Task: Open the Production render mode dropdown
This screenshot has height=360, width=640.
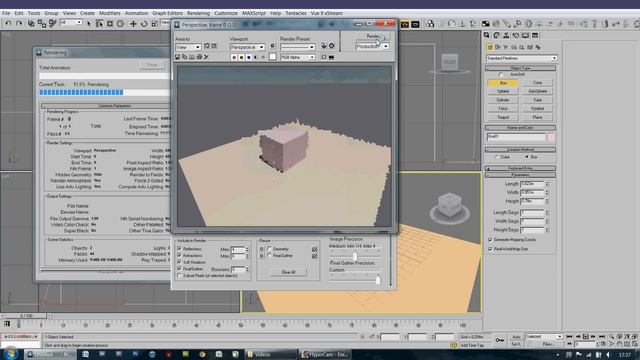Action: [x=372, y=46]
